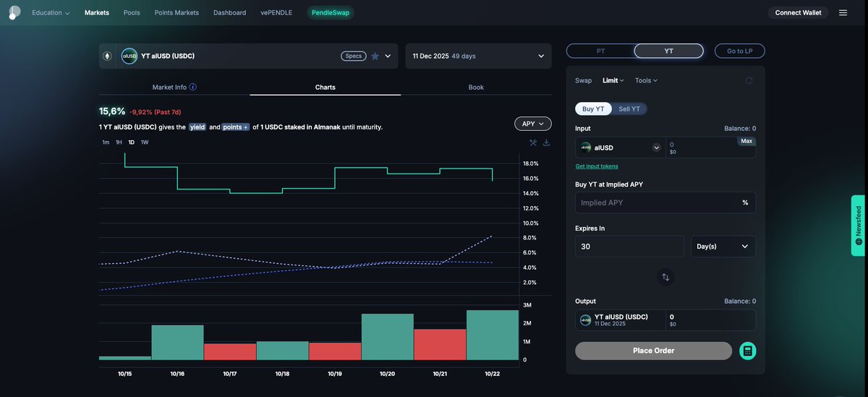Click the output amount field
Screen dimensions: 868x397
coord(711,320)
